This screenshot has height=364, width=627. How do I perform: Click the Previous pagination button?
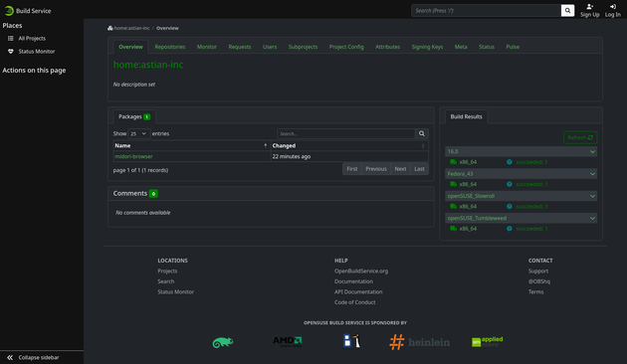[x=376, y=169]
